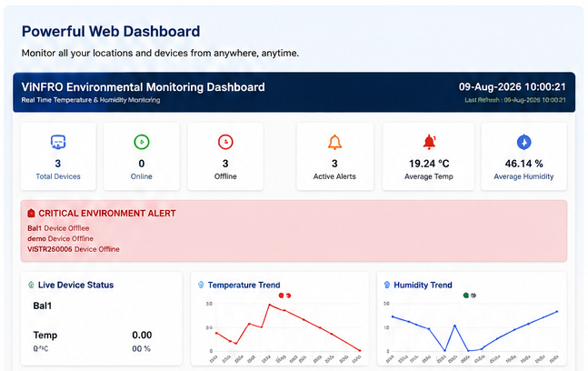This screenshot has width=588, height=371.
Task: Select the Bal1 Device Offline alert line
Action: click(x=58, y=228)
